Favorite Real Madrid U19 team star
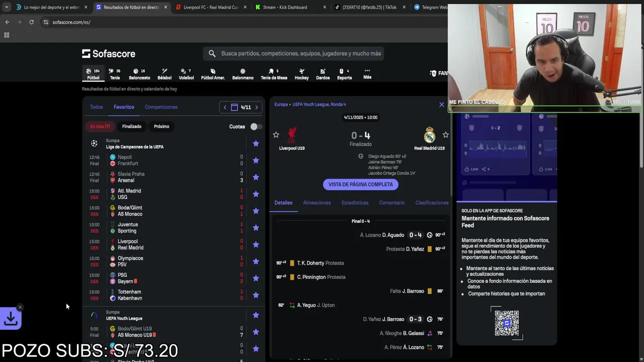Screen dimensions: 644x362 tap(445, 135)
